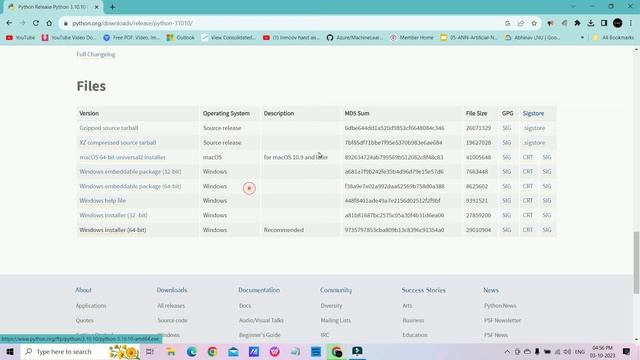Open CRT link for macOS installer row

528,157
